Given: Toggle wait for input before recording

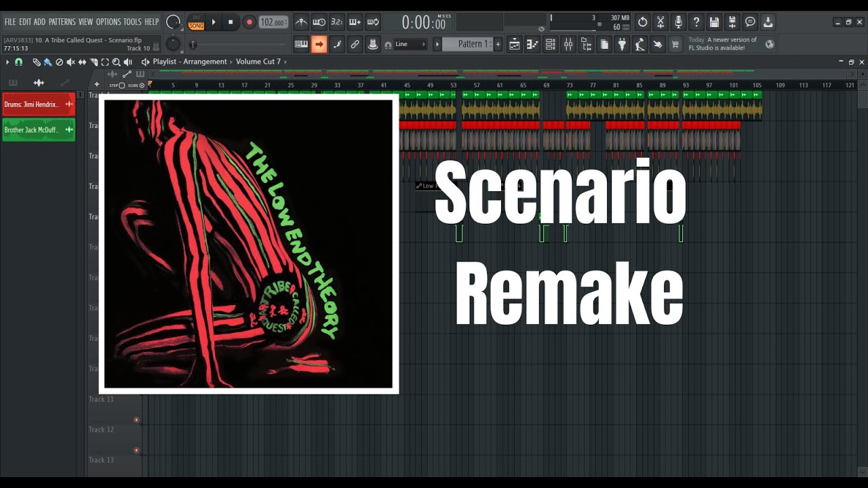Looking at the screenshot, I should 319,22.
